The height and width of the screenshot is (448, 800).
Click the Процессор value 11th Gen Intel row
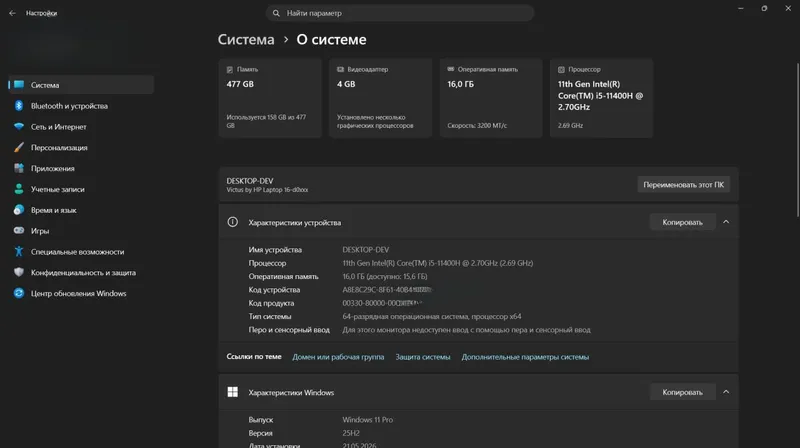coord(437,263)
